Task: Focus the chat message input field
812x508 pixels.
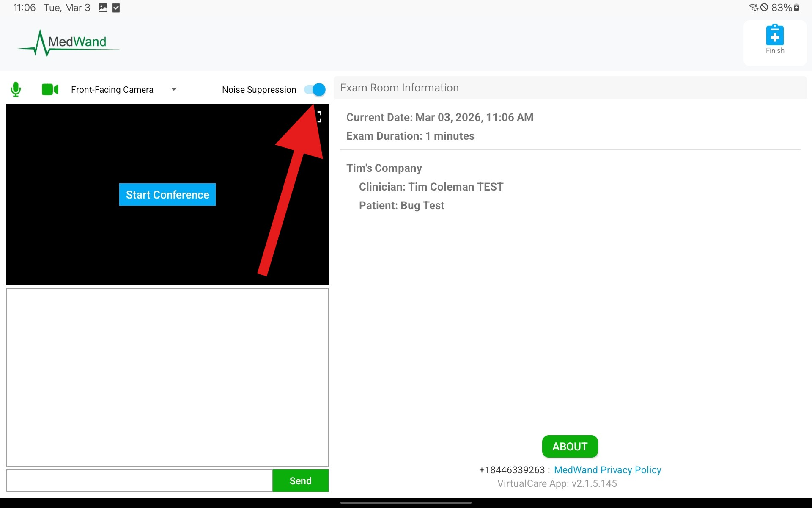Action: coord(139,480)
